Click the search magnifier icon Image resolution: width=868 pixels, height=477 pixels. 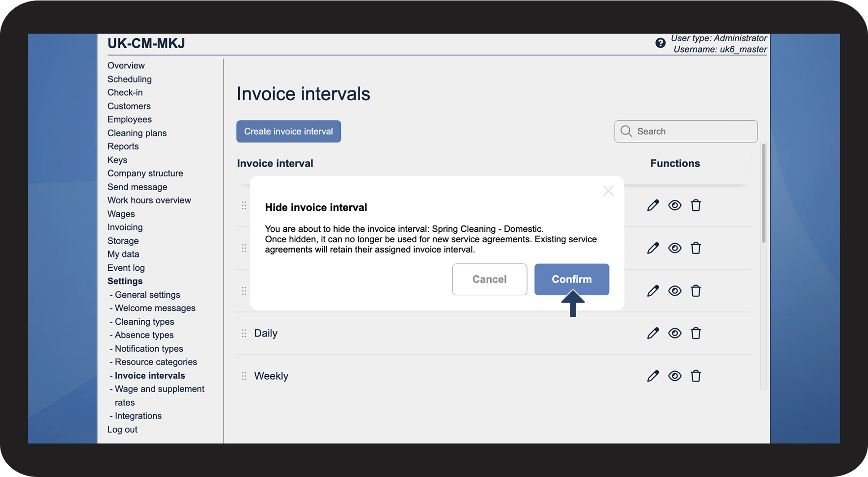626,131
